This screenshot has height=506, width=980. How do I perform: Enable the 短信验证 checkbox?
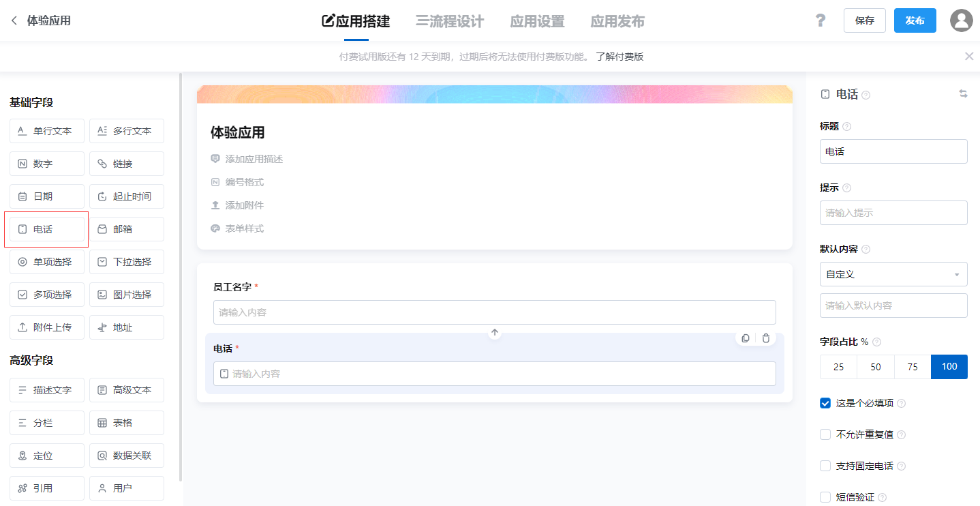click(825, 497)
